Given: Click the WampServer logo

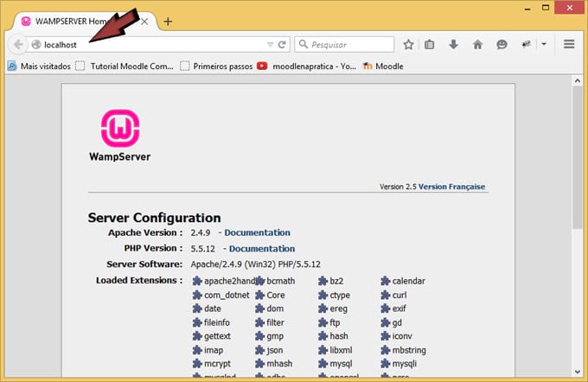Looking at the screenshot, I should click(120, 136).
